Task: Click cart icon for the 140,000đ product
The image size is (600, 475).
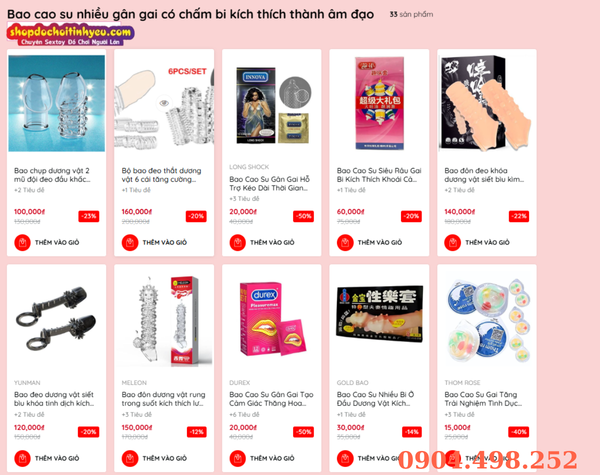Action: point(452,242)
